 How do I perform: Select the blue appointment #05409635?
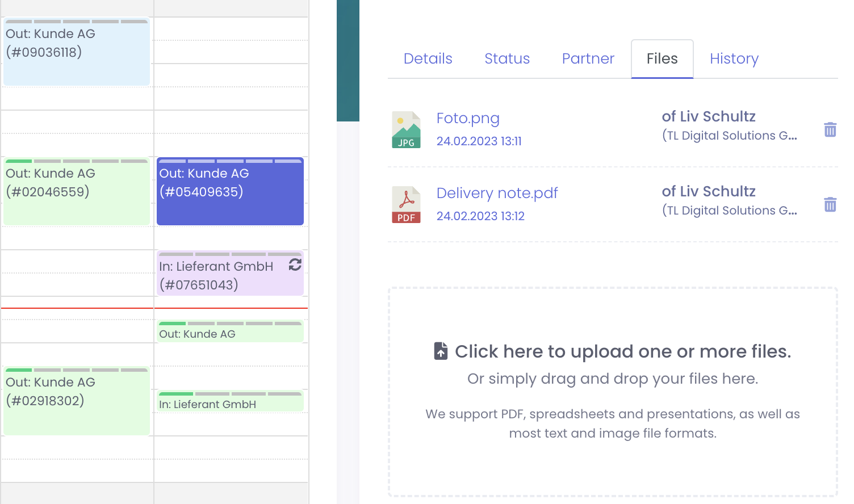(x=230, y=192)
